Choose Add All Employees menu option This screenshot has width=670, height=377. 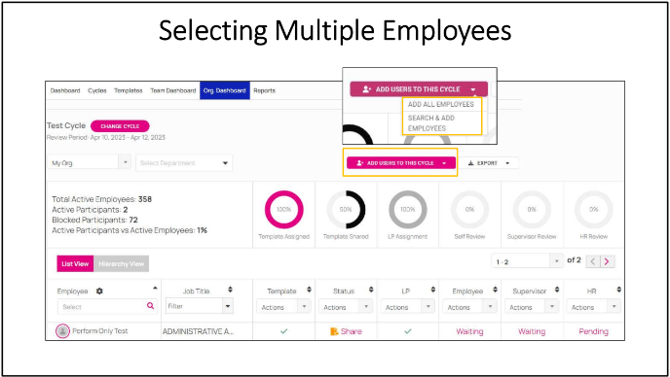point(441,104)
